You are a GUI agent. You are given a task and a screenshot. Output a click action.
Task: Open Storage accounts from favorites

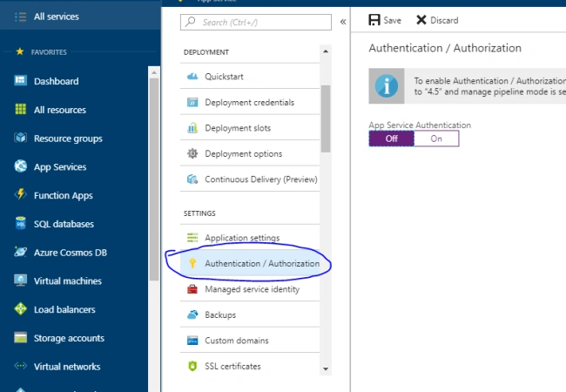74,338
